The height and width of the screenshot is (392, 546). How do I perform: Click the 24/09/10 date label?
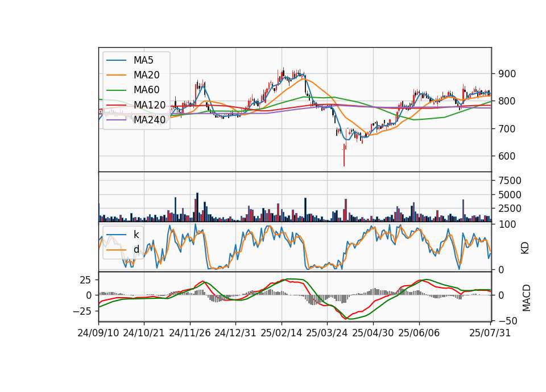tap(98, 333)
